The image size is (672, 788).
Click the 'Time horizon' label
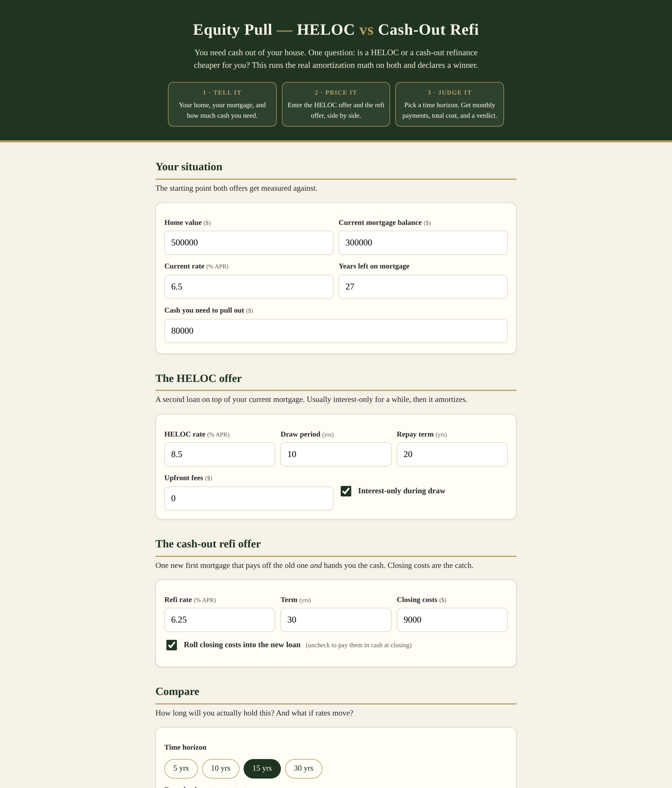coord(185,747)
